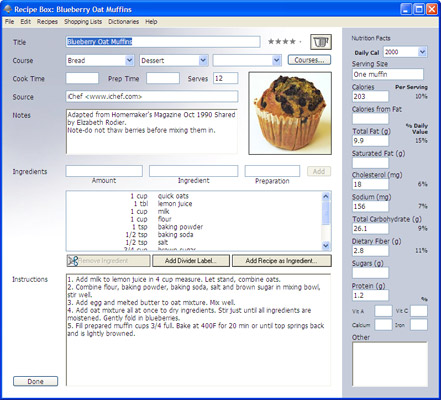Expand the Dessert course dropdown
Image resolution: width=441 pixels, height=400 pixels.
click(x=203, y=61)
